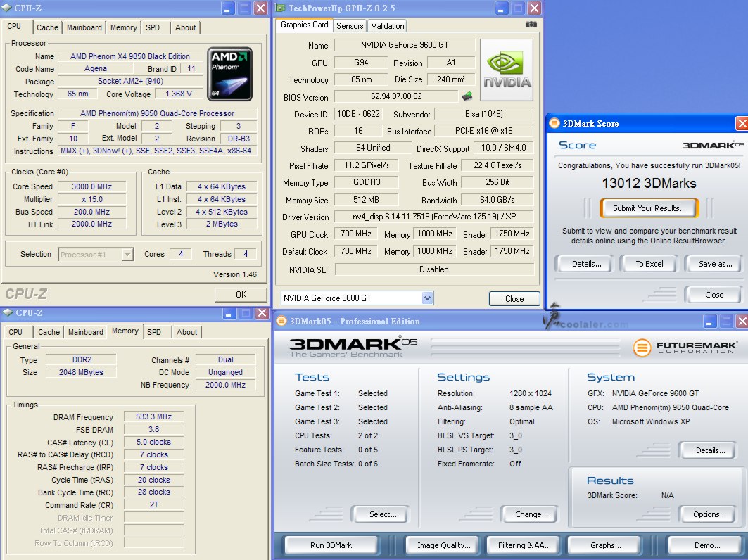Screen dimensions: 748x560
Task: Click the AMD Phenom X4 9850 Black Edition name
Action: pyautogui.click(x=129, y=56)
